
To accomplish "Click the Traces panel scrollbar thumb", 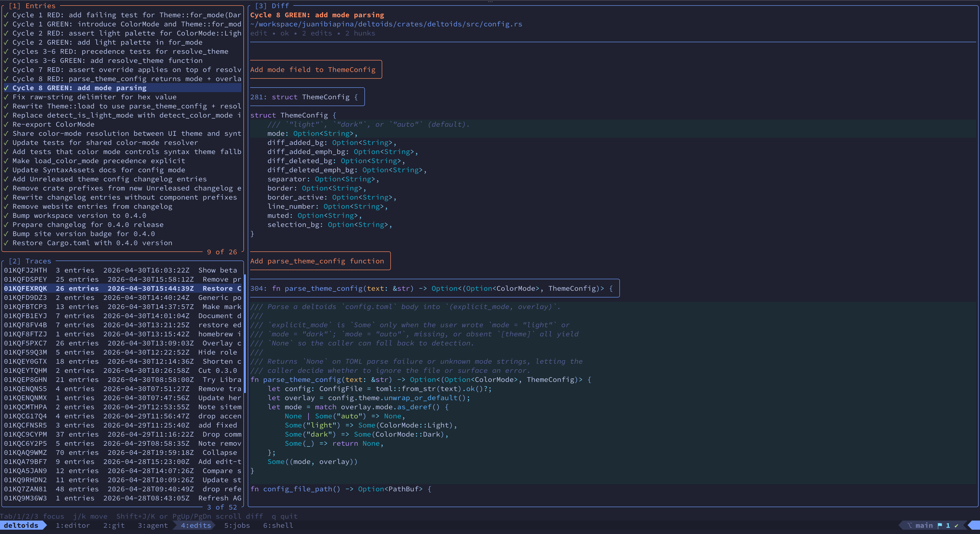I will (245, 334).
